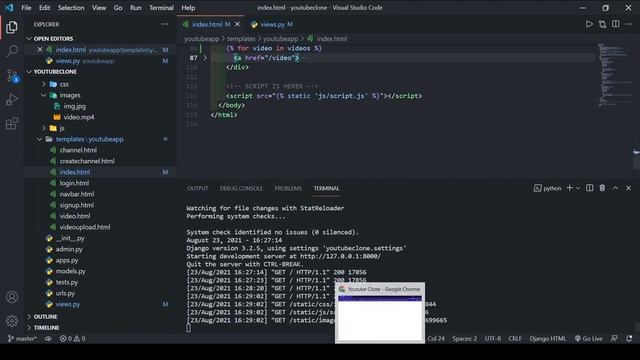Open the Run menu
Screen dimensions: 640x360
tap(136, 8)
